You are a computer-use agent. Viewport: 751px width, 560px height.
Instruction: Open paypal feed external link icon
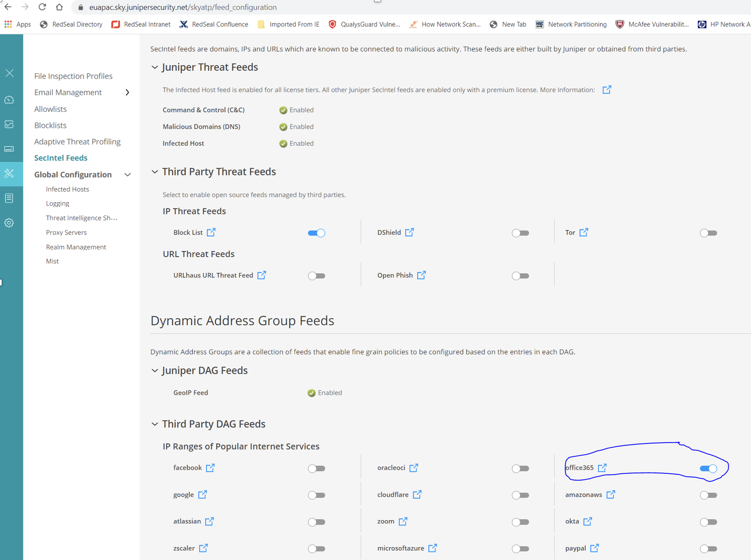click(x=595, y=548)
